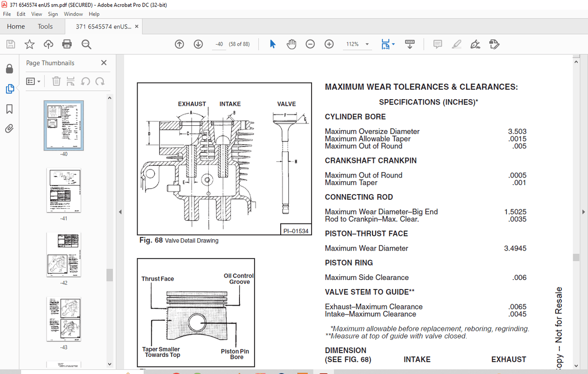The width and height of the screenshot is (588, 374).
Task: Open the Attachments panel
Action: point(9,128)
